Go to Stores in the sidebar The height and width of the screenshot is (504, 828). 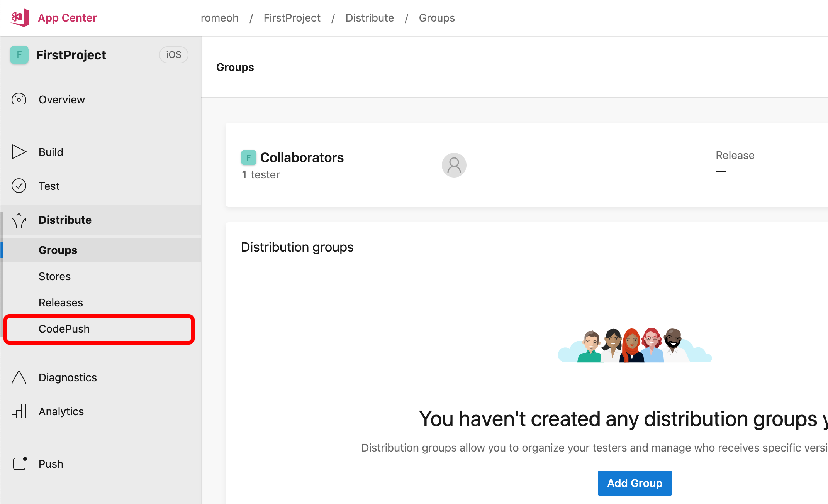coord(54,276)
